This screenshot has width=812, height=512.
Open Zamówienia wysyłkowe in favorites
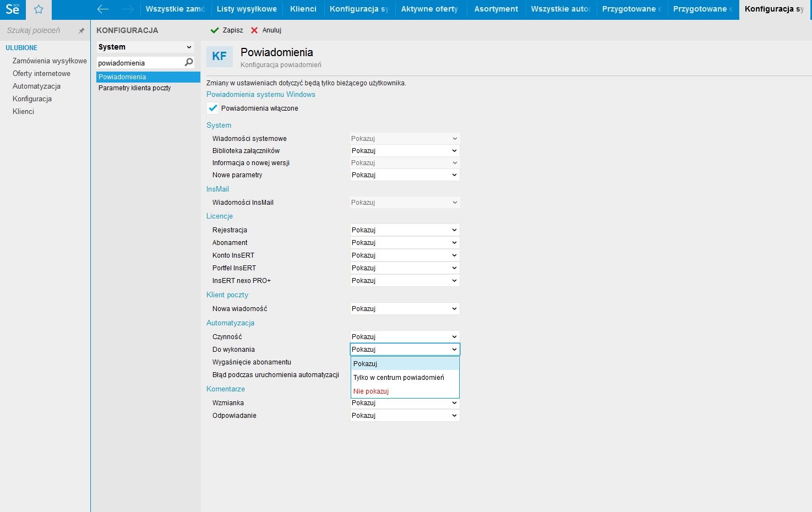tap(50, 61)
